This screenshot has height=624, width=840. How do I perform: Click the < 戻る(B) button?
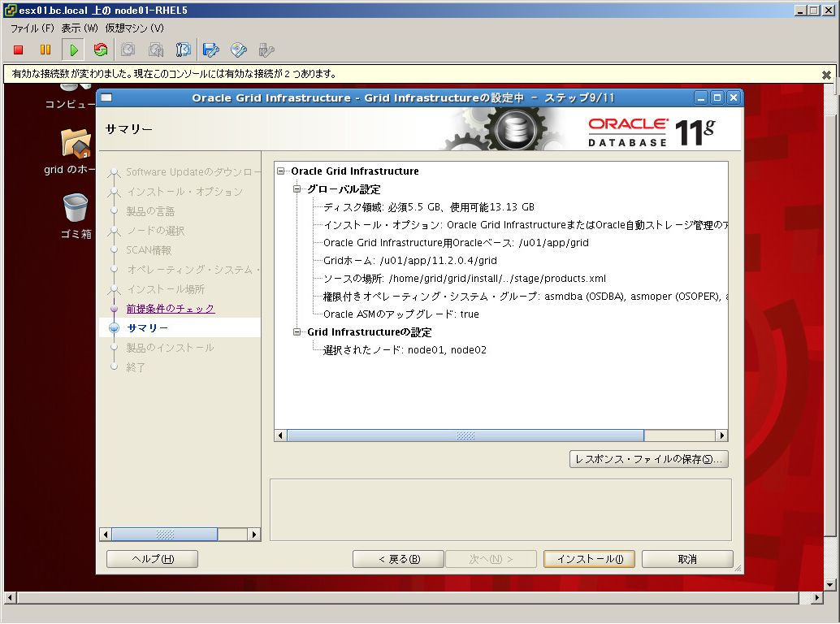point(398,559)
